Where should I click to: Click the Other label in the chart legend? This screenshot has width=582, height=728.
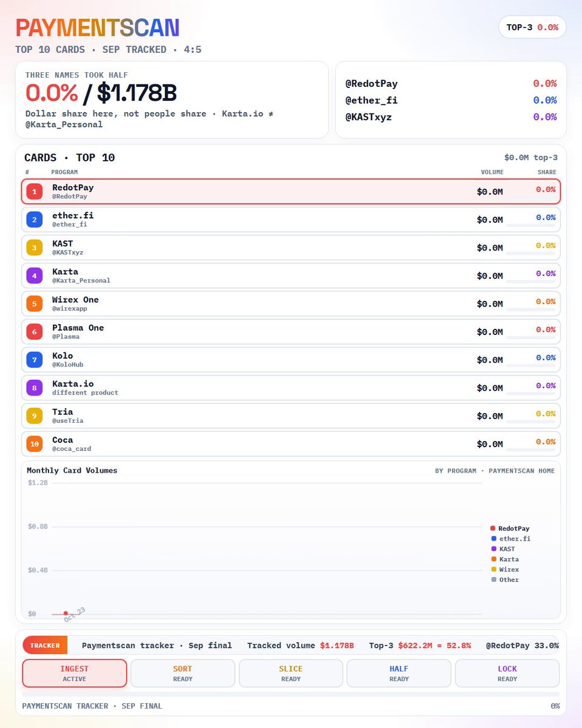coord(509,580)
